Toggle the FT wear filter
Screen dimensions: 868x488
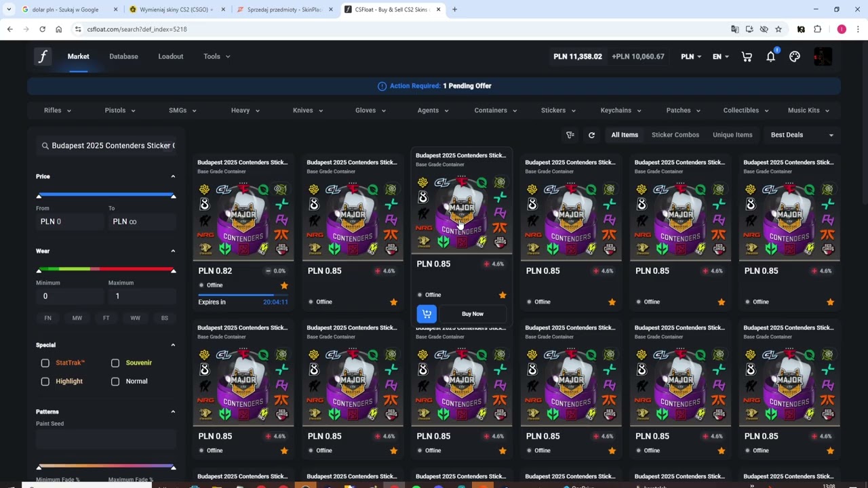pyautogui.click(x=106, y=318)
